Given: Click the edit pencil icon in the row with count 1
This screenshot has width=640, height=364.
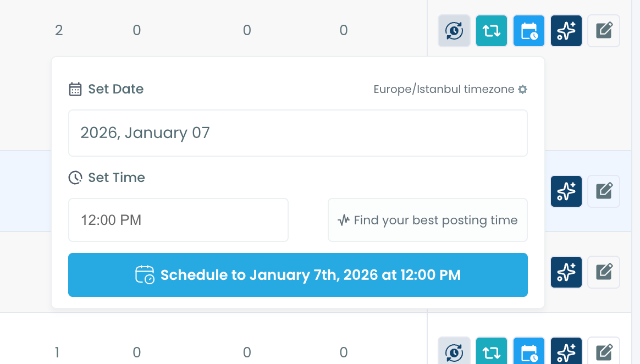Looking at the screenshot, I should pos(604,352).
